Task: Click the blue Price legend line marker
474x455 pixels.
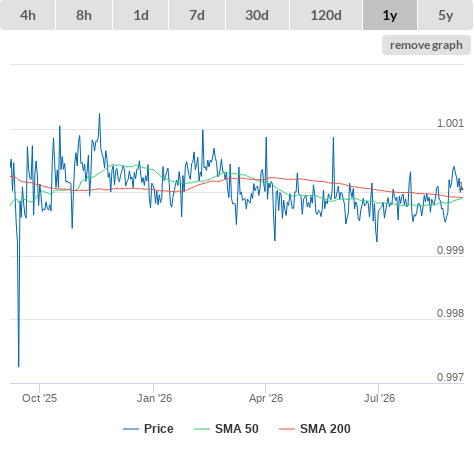Action: [x=131, y=429]
